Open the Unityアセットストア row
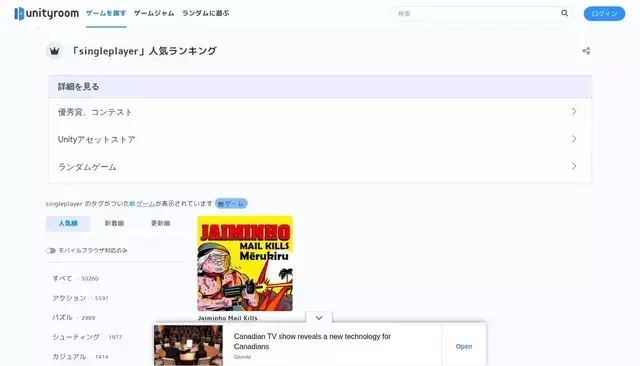 pos(320,139)
